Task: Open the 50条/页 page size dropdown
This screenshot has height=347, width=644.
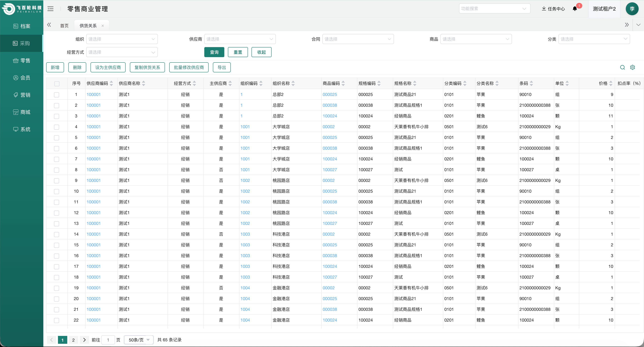Action: coord(138,340)
